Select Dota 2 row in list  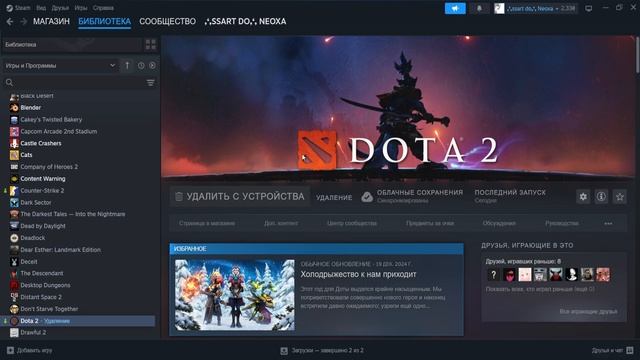pos(78,321)
